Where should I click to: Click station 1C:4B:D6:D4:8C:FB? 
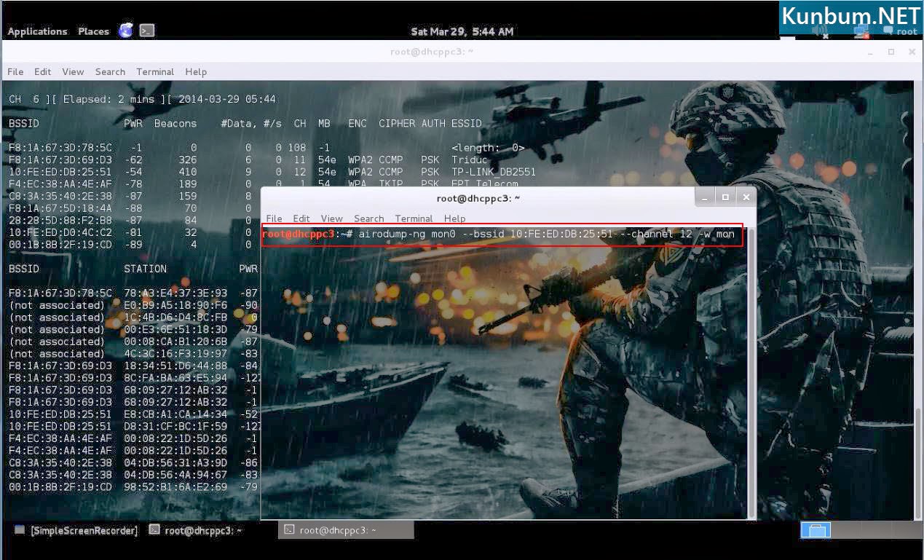(x=175, y=318)
